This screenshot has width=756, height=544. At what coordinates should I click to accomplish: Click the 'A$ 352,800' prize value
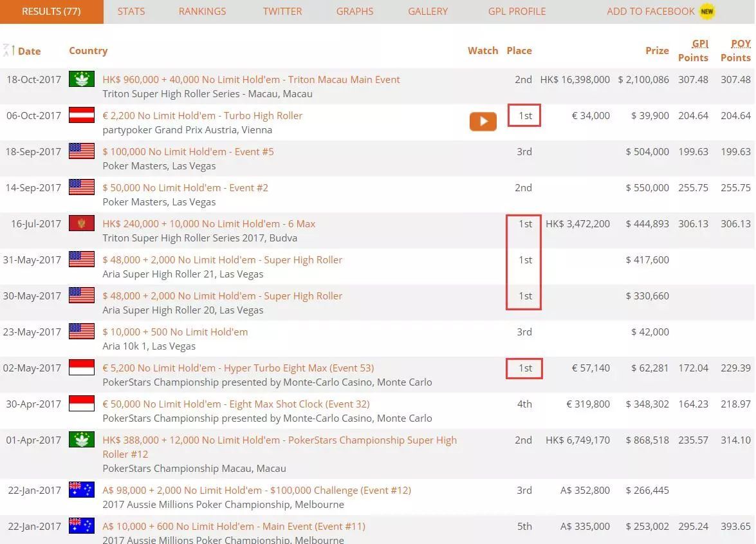click(585, 490)
